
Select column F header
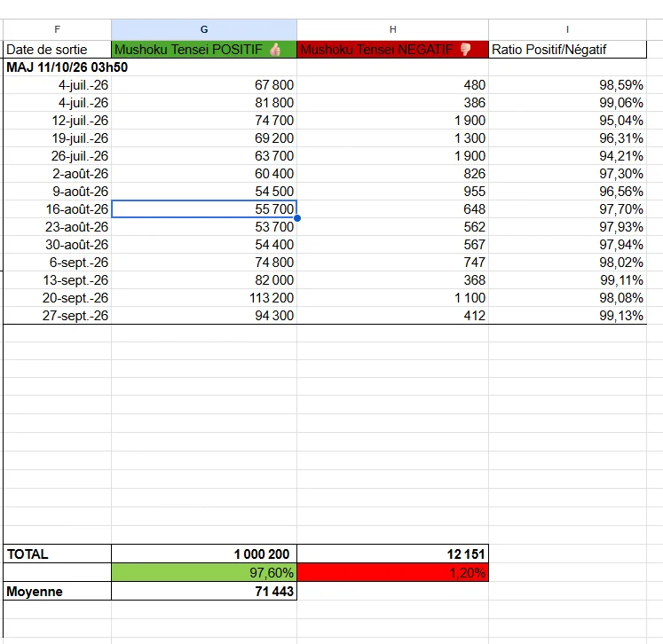tap(57, 29)
